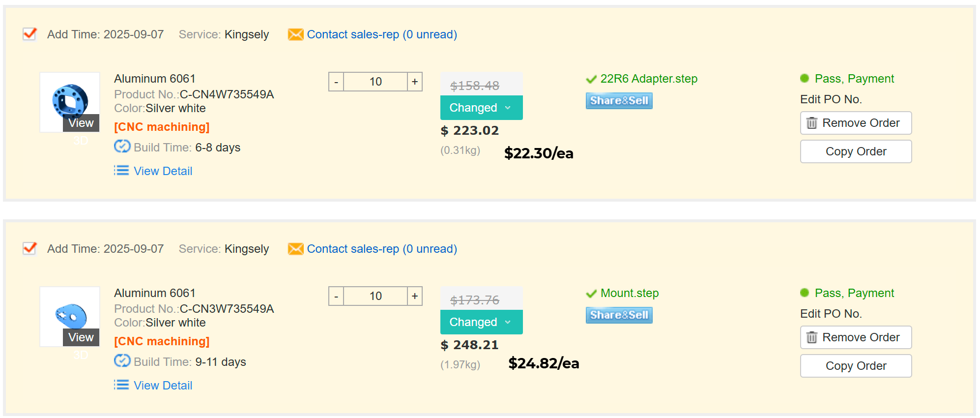The height and width of the screenshot is (418, 980).
Task: Increase quantity of the 22R6 Adapter part
Action: tap(415, 82)
